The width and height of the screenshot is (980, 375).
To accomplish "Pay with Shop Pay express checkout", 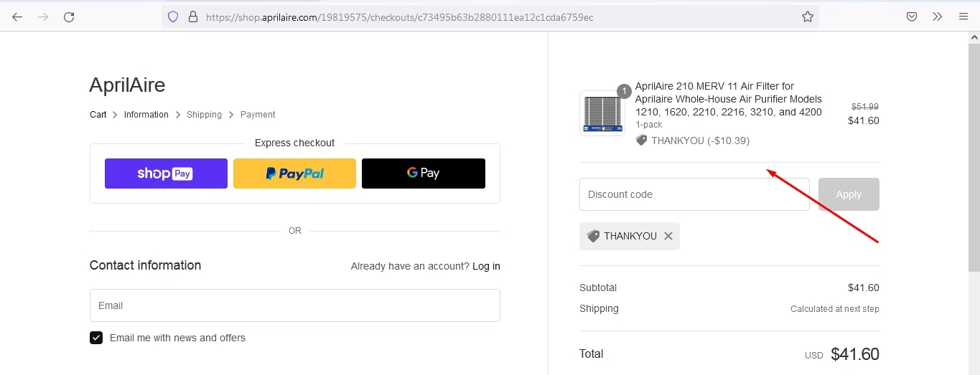I will click(x=166, y=174).
